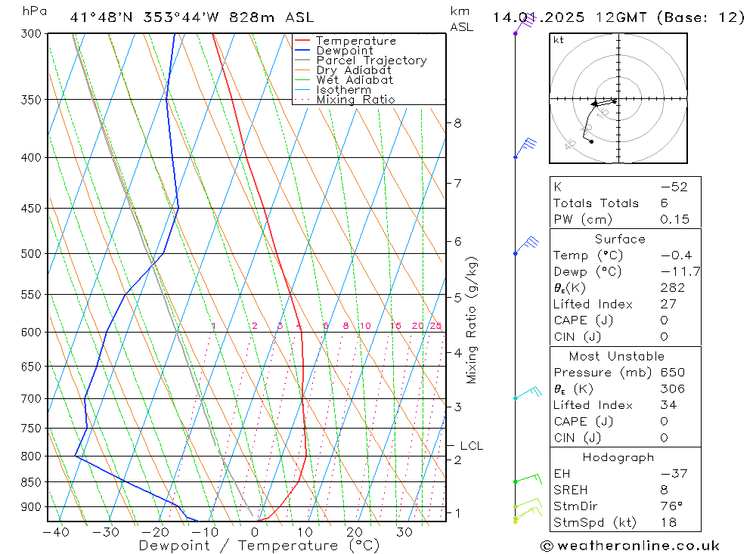The width and height of the screenshot is (756, 554).
Task: Click the 'km ASL' altitude axis label
Action: pyautogui.click(x=461, y=20)
